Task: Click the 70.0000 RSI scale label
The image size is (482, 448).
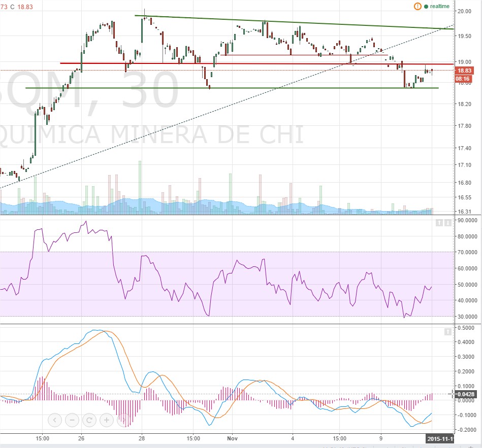Action: [x=467, y=252]
